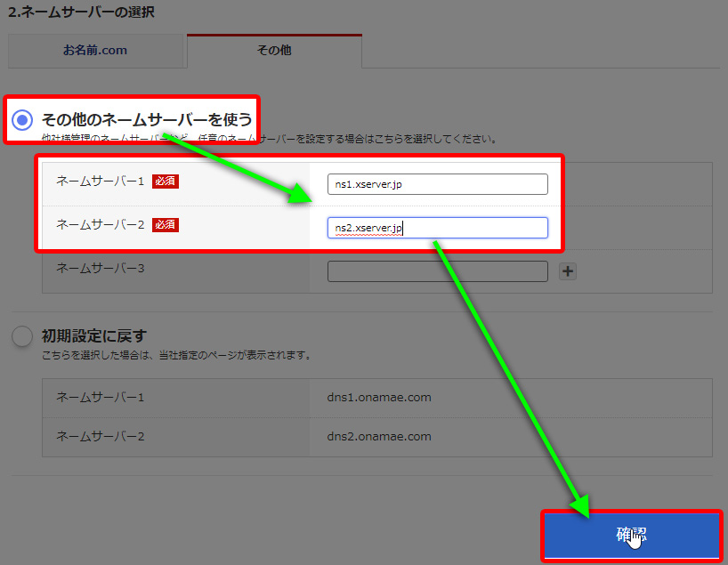Click the empty ネームサーバー3 input field
This screenshot has width=728, height=565.
click(x=437, y=271)
